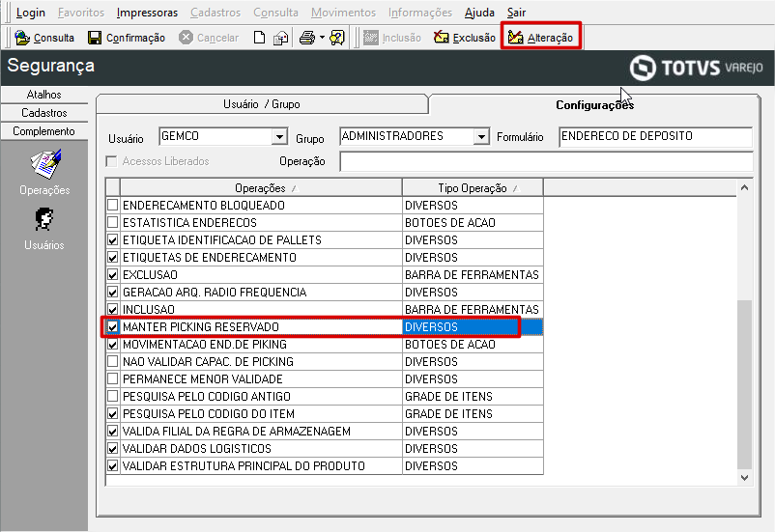Open the Usuários sidebar icon
The height and width of the screenshot is (532, 775).
click(44, 220)
